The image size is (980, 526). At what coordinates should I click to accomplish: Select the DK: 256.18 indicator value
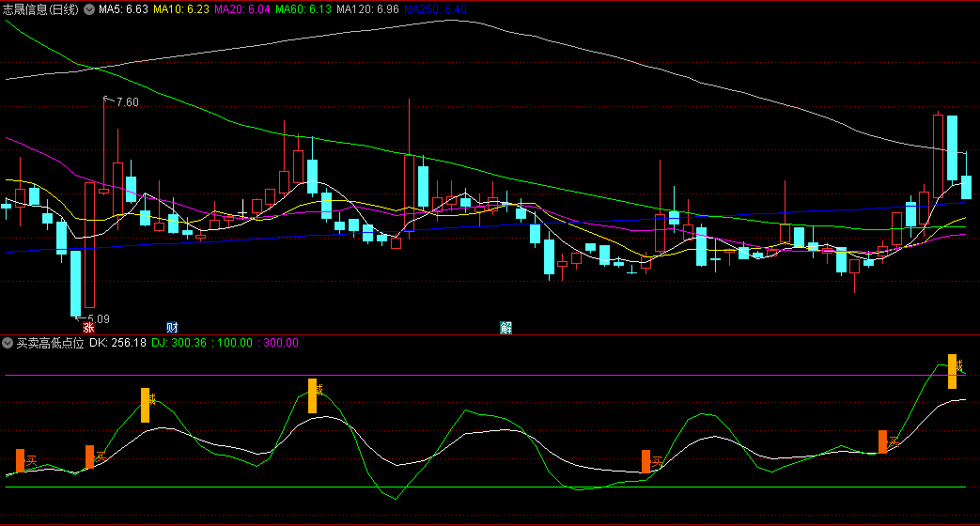click(117, 344)
